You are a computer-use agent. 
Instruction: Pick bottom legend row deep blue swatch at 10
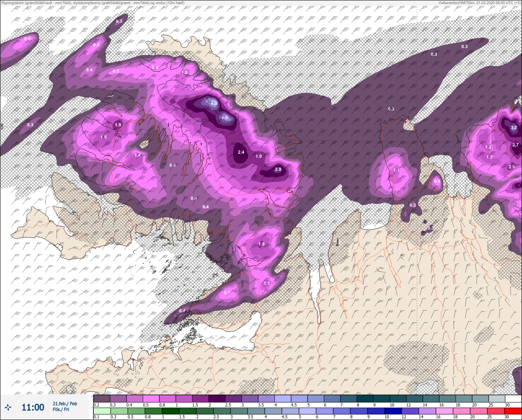click(393, 411)
